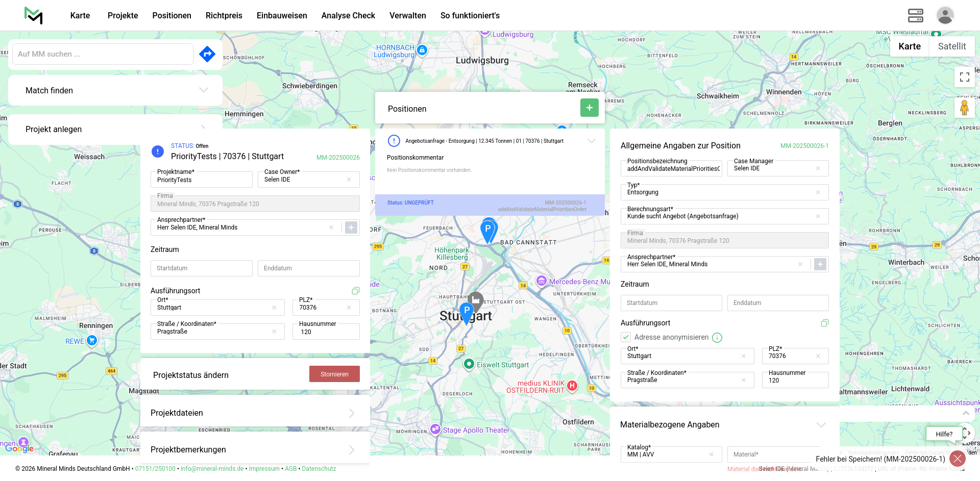Click the Mineral Minds logo
Viewport: 980px width, 481px height.
(34, 15)
